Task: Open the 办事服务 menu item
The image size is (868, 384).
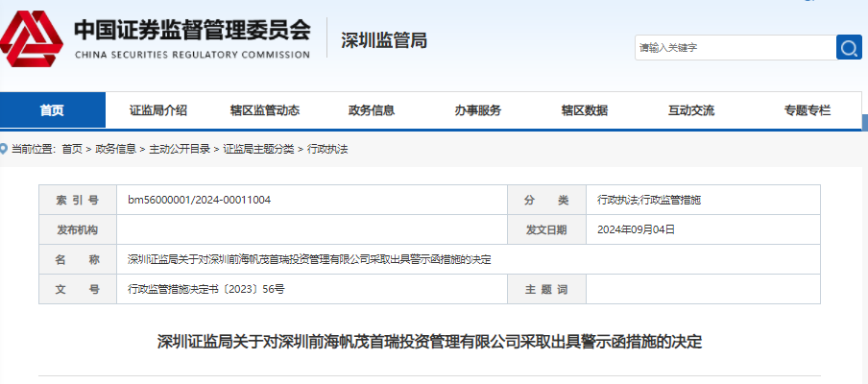Action: click(478, 110)
